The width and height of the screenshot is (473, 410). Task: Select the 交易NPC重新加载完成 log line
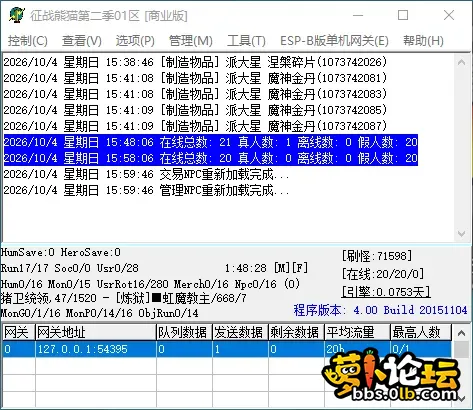[x=146, y=174]
